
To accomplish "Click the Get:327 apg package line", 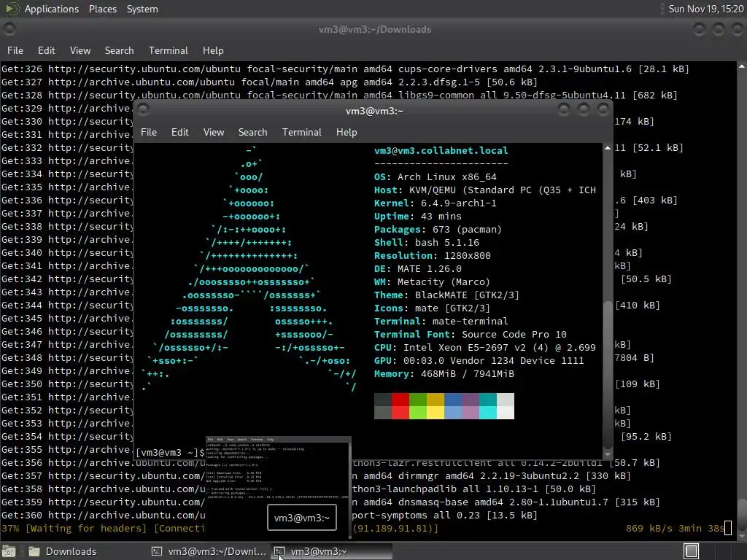I will pos(269,82).
